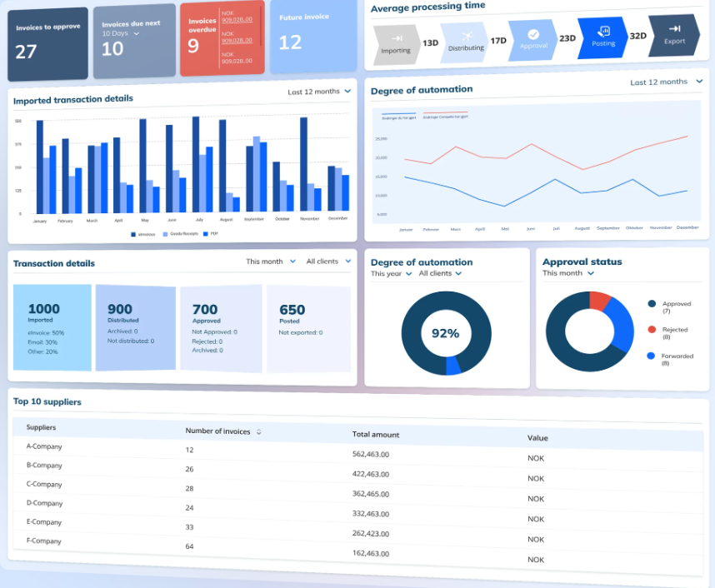This screenshot has width=715, height=588.
Task: Click the Posting step icon
Action: tap(604, 32)
